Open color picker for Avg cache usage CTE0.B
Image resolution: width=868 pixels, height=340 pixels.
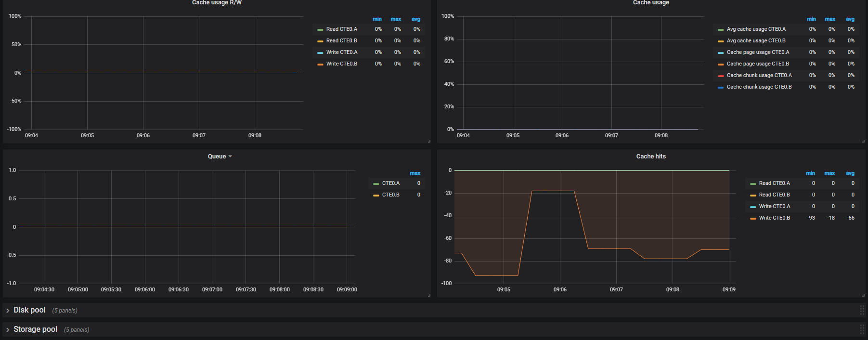721,41
